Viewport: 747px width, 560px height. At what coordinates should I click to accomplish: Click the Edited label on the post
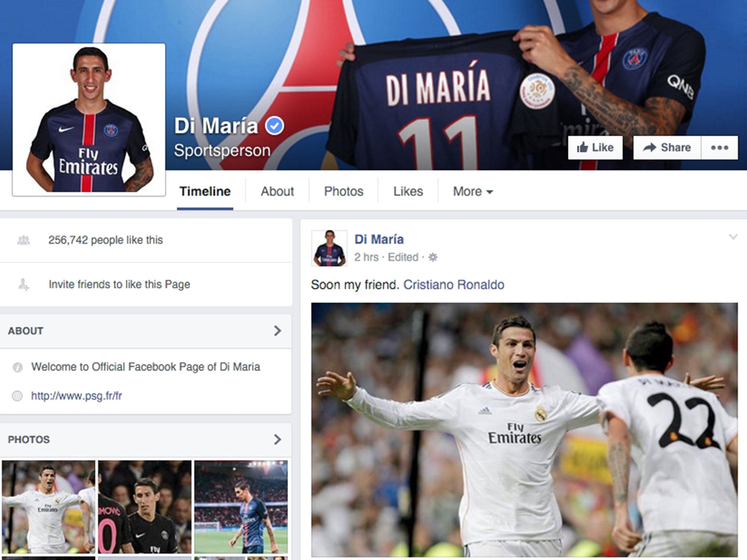403,257
